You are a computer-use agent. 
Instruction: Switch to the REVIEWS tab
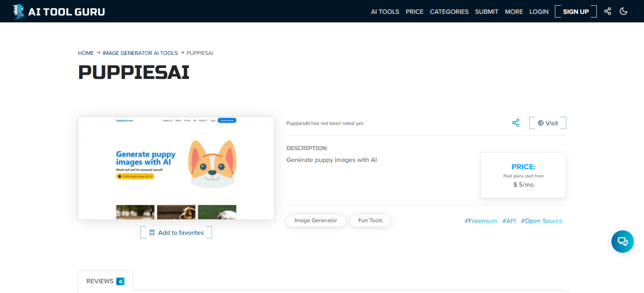105,281
